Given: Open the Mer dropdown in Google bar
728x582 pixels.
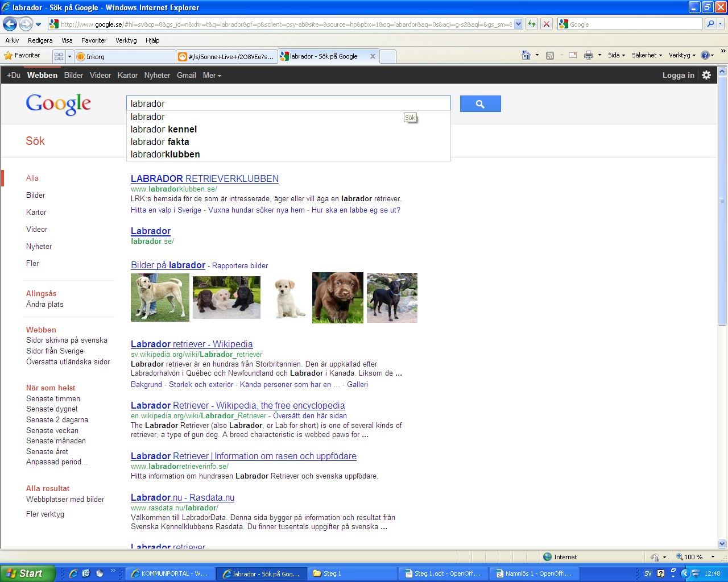Looking at the screenshot, I should pos(212,75).
